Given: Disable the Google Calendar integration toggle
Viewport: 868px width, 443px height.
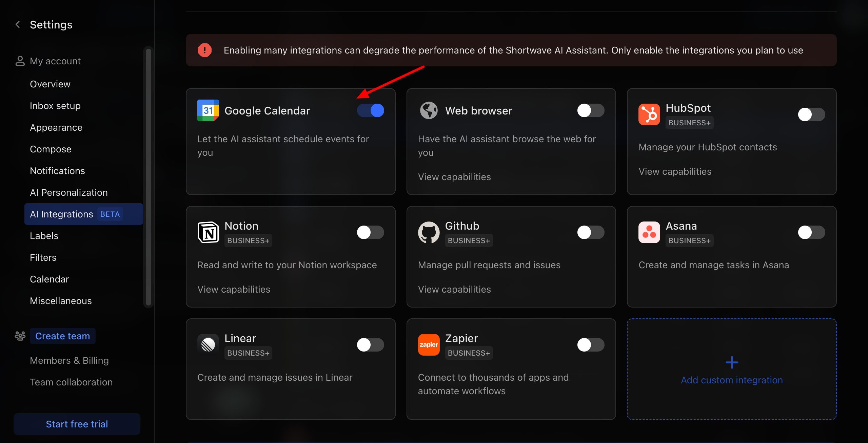Looking at the screenshot, I should 370,110.
